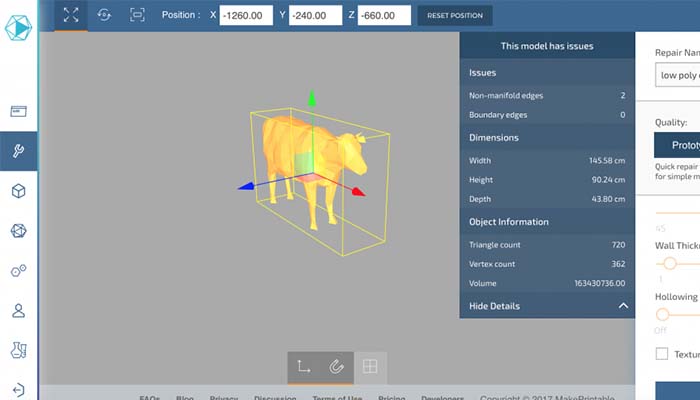Toggle the magnet snap button at bottom
The width and height of the screenshot is (700, 400).
337,366
